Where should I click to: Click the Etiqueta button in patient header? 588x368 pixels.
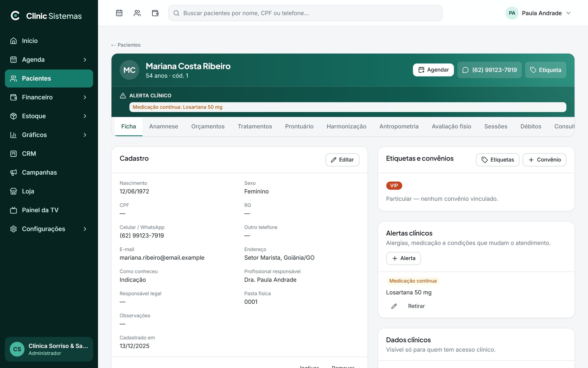pos(546,70)
